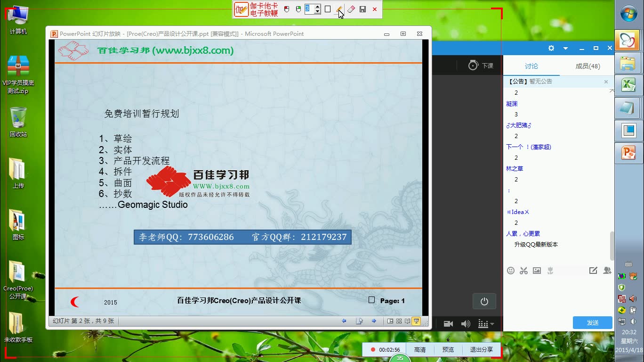Click the recording timer 00:02:56

[389, 350]
